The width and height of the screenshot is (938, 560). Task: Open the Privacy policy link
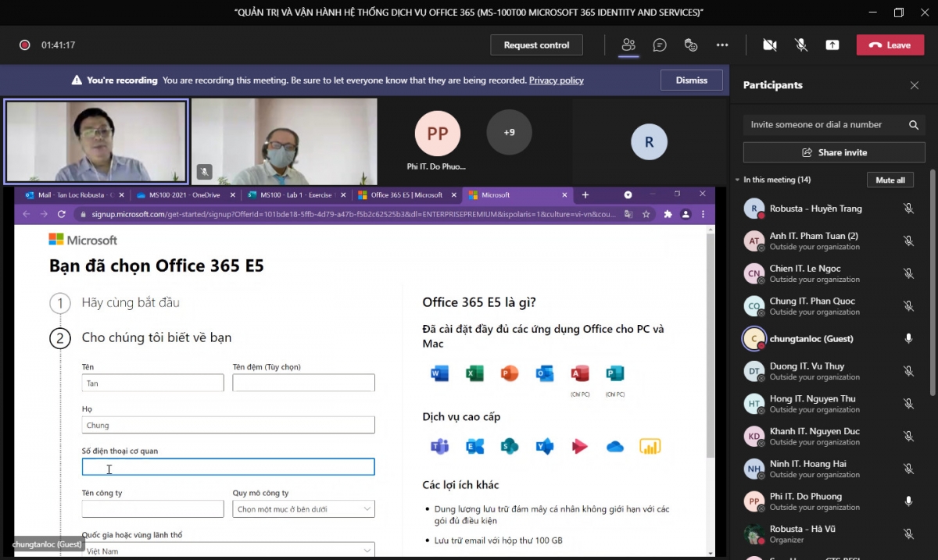click(x=557, y=80)
